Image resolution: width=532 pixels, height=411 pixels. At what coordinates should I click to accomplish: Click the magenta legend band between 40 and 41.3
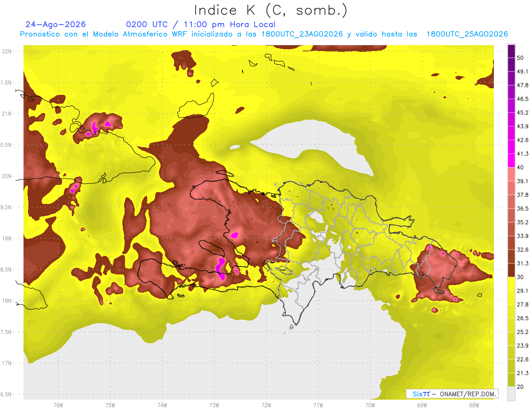click(511, 160)
